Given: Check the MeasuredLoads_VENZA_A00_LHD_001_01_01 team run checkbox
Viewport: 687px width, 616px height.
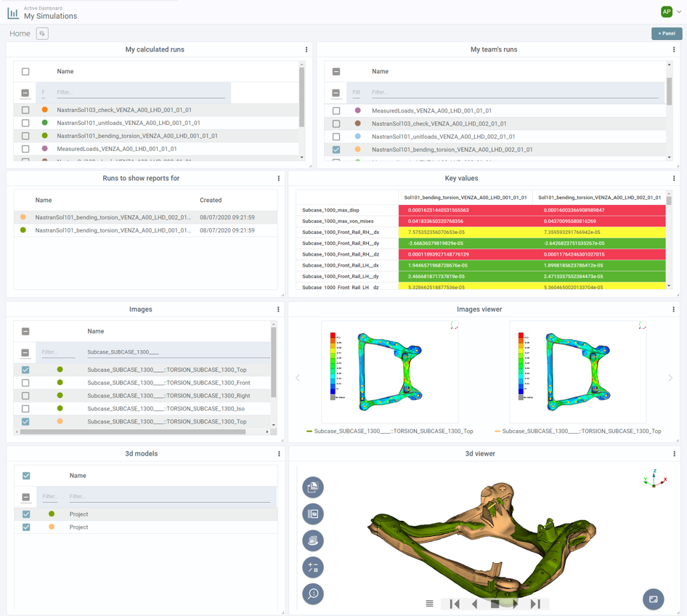Looking at the screenshot, I should [x=336, y=111].
